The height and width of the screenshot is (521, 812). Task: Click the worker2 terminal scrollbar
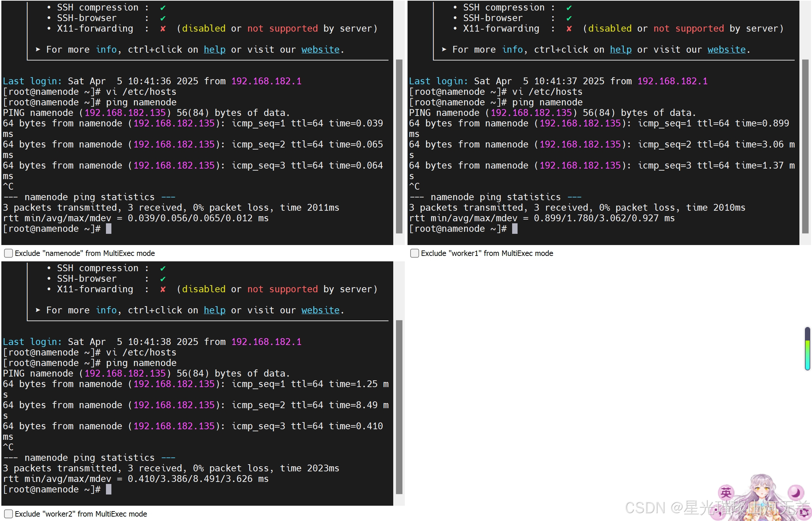coord(399,407)
